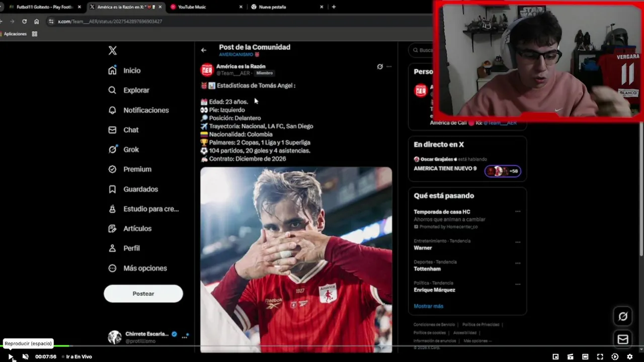Toggle theater mode in player

click(585, 356)
